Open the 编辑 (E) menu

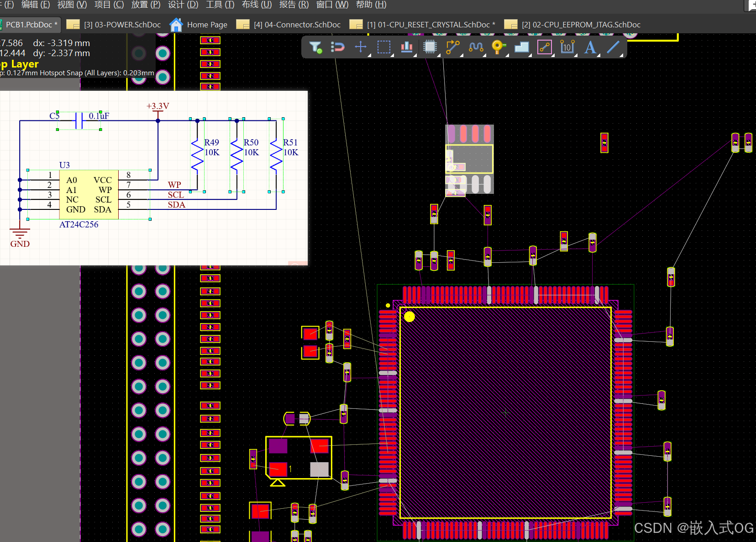point(36,5)
